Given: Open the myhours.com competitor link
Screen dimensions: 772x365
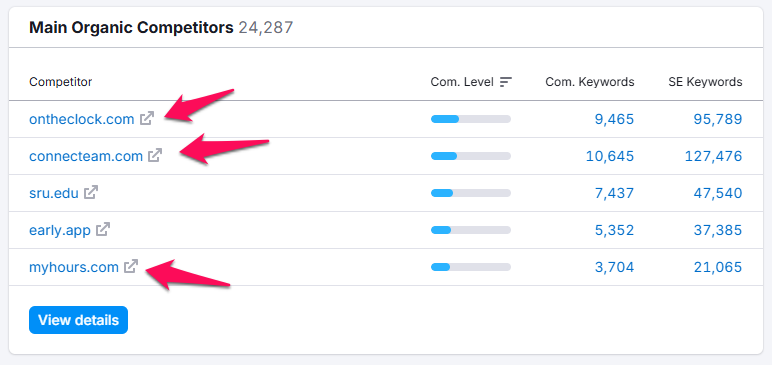Looking at the screenshot, I should [74, 267].
